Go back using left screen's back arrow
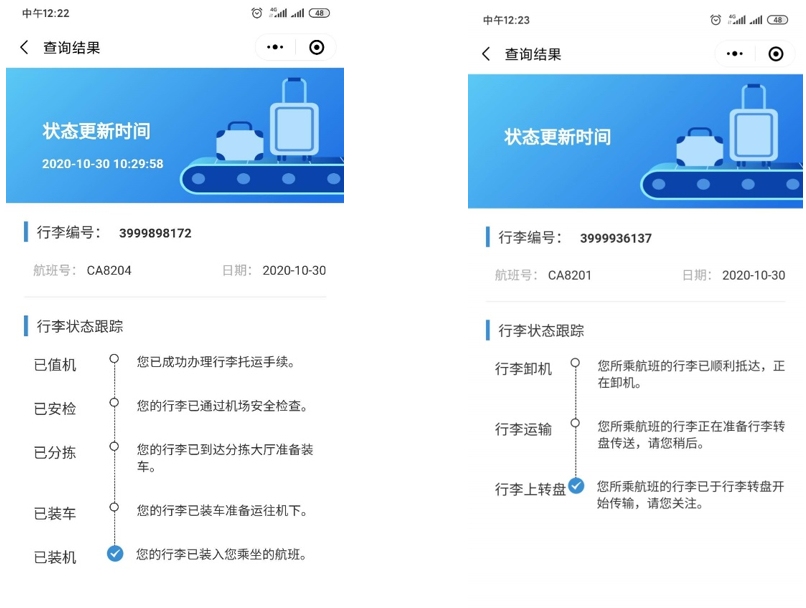Viewport: 806px width, 608px height. coord(24,48)
